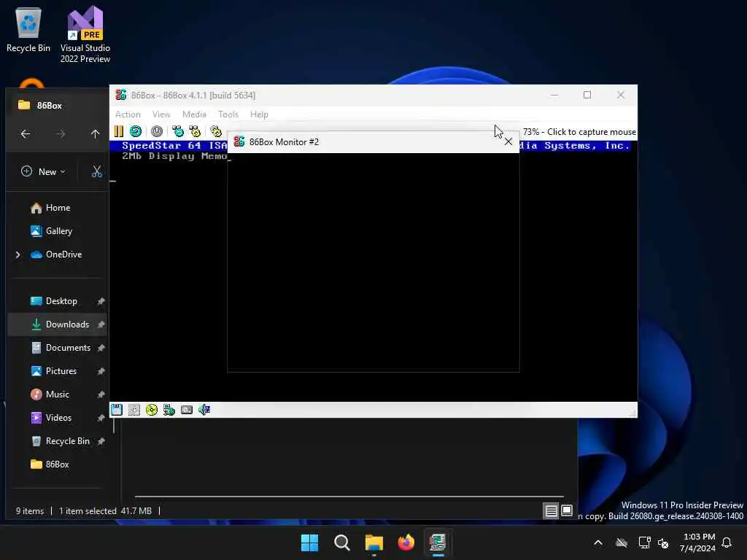The width and height of the screenshot is (747, 560).
Task: Unpin Documents using its pin icon
Action: (101, 348)
